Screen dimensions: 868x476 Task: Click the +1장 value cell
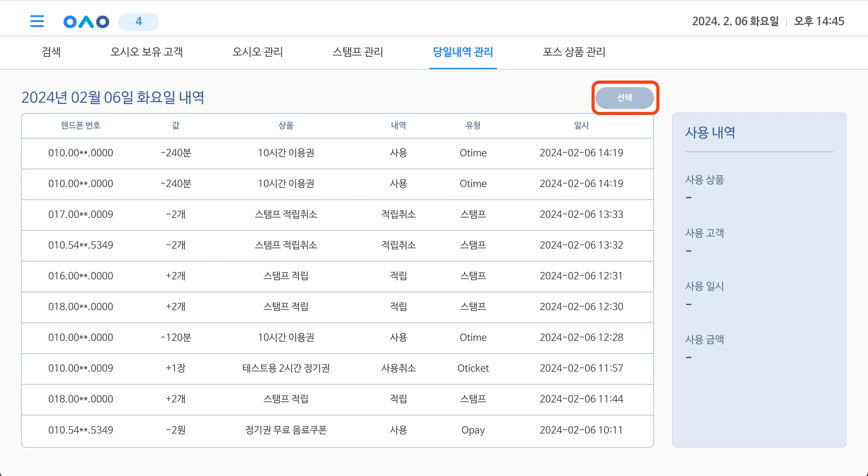point(175,368)
